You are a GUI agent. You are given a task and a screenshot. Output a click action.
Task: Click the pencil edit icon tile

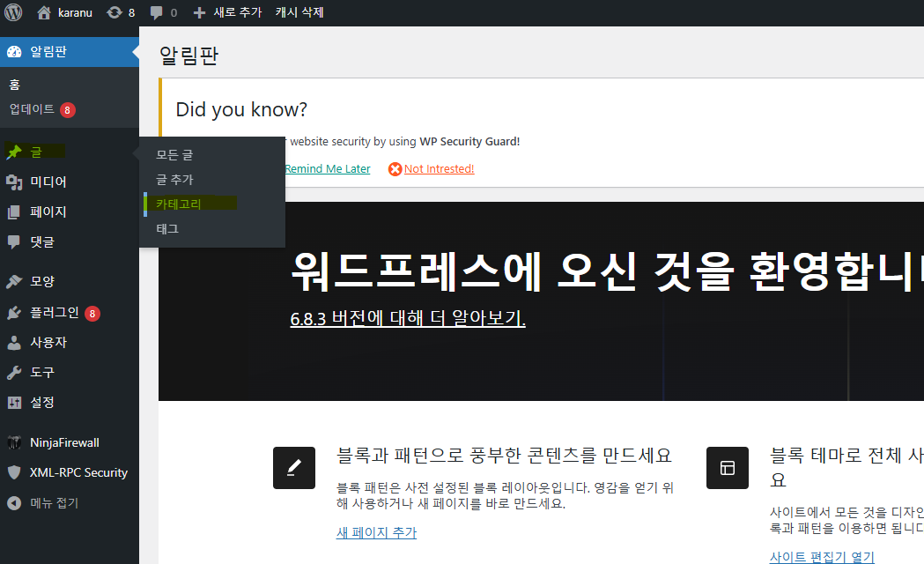(294, 468)
